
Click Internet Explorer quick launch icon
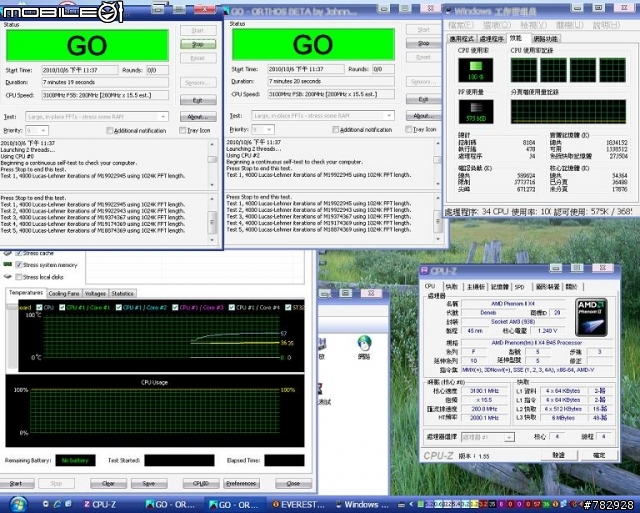pyautogui.click(x=57, y=504)
